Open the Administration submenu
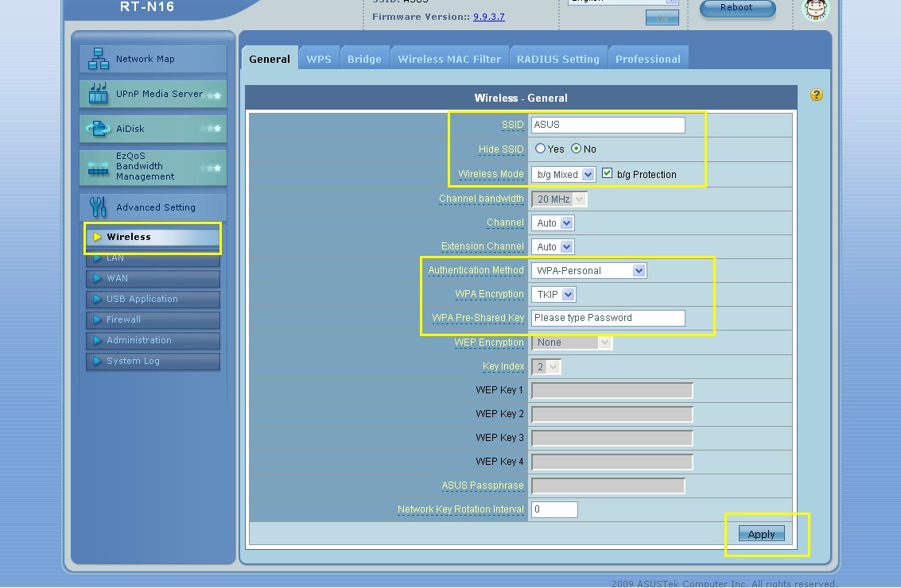901x588 pixels. [153, 340]
